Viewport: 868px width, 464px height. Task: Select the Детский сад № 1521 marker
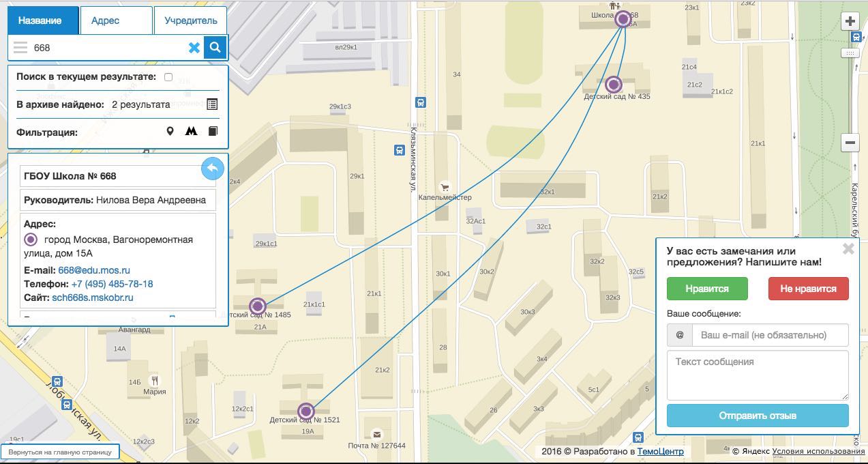(305, 411)
